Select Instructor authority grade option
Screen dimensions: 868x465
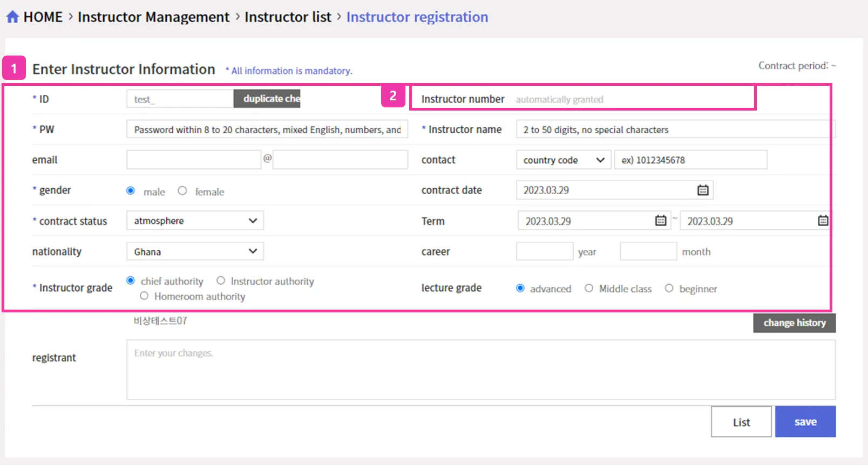pyautogui.click(x=221, y=281)
